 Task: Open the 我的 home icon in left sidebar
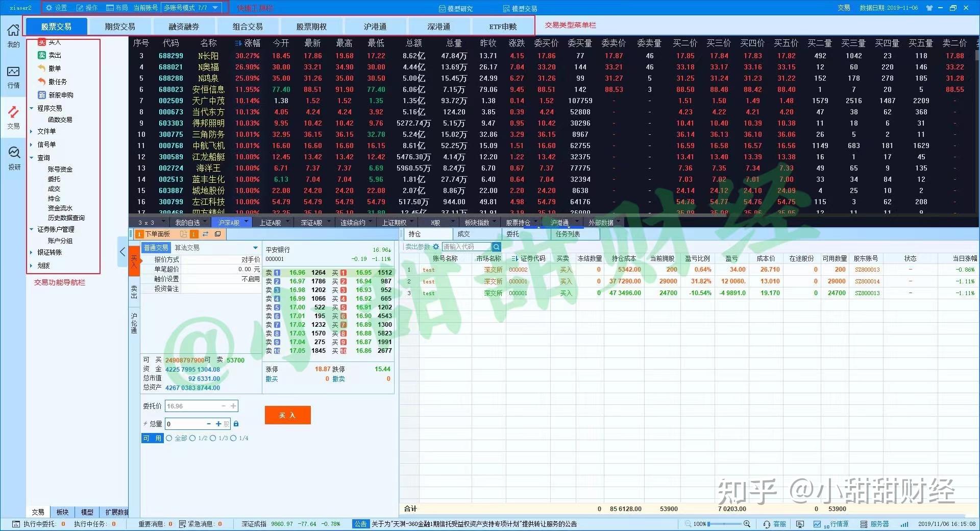13,31
